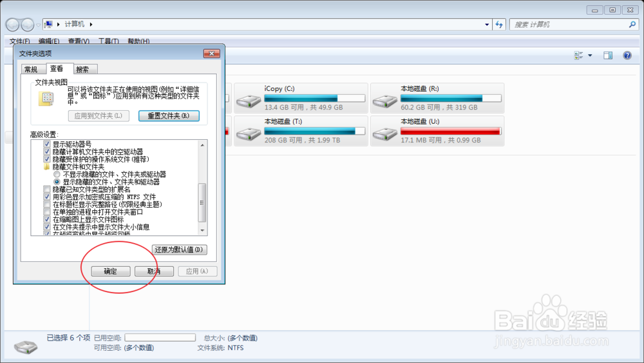This screenshot has height=363, width=644.
Task: Click the folder views icon in dialog
Action: tap(46, 99)
